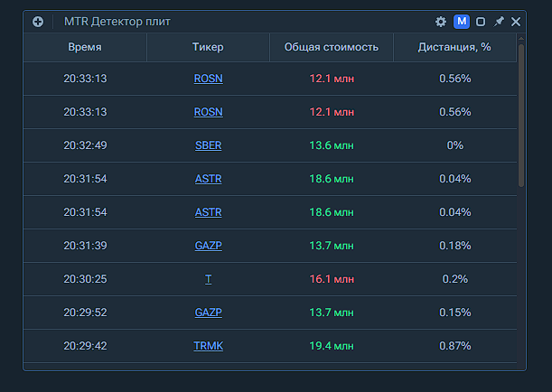Pin the MTR Детектор плит window
Viewport: 552px width, 392px height.
click(499, 22)
